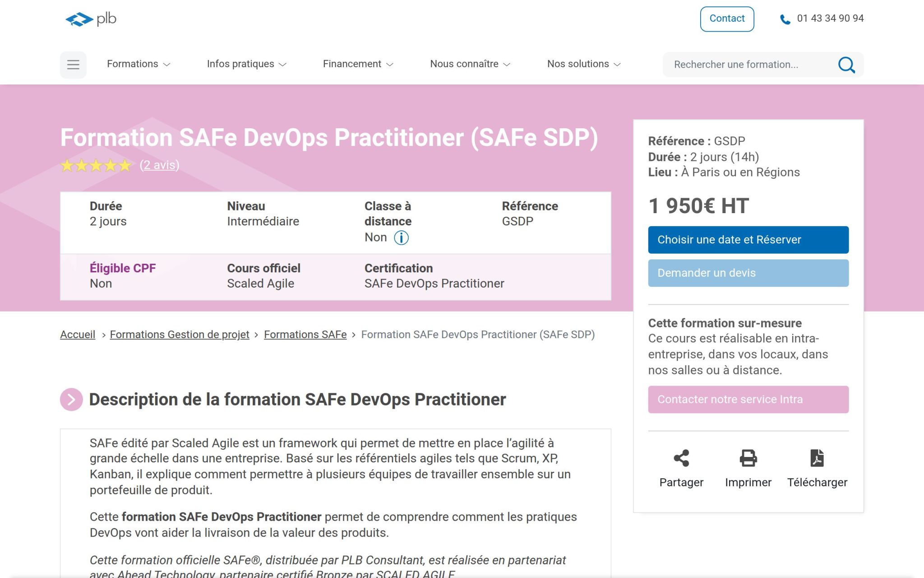
Task: Click the plb logo
Action: pyautogui.click(x=91, y=19)
